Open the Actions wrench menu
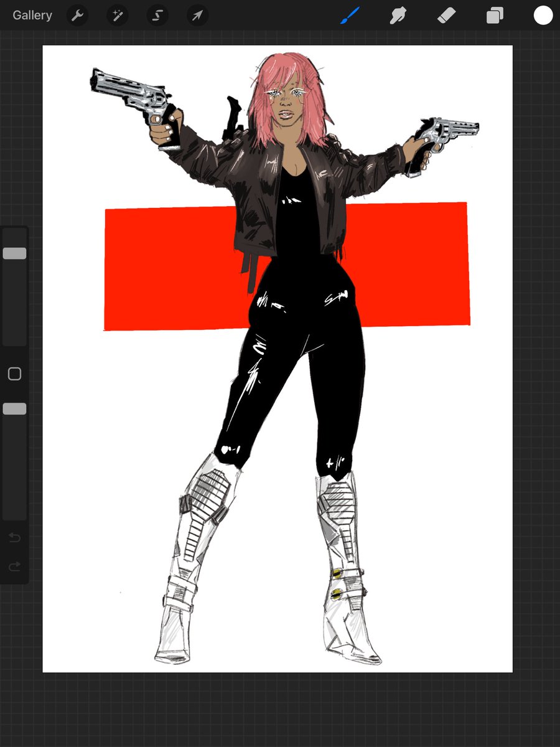The image size is (560, 747). point(78,16)
